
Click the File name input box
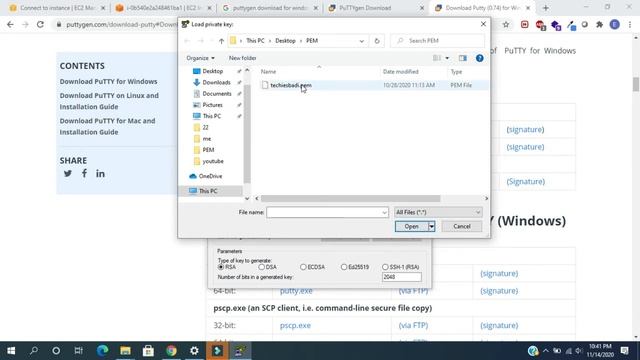[x=324, y=212]
